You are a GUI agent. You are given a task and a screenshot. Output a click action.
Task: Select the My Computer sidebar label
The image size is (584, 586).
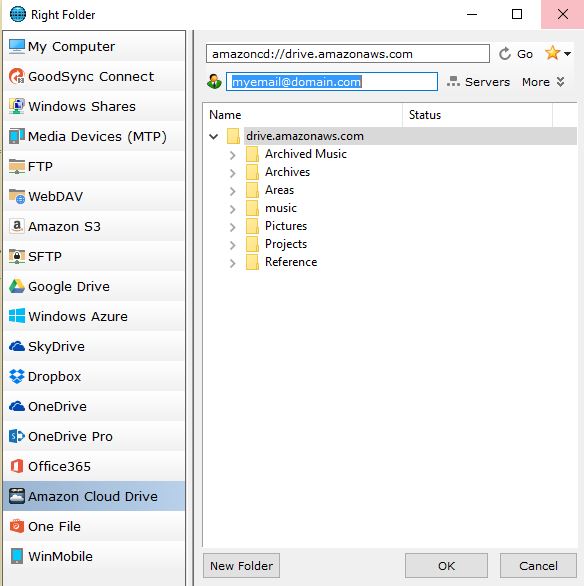[71, 47]
